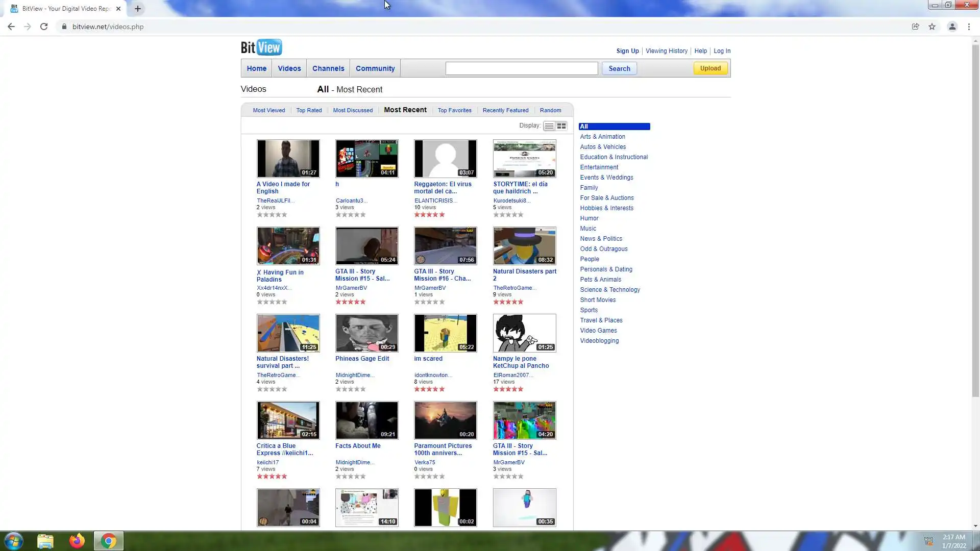Open Chrome profile avatar icon
Screen dimensions: 980x551
pyautogui.click(x=952, y=27)
